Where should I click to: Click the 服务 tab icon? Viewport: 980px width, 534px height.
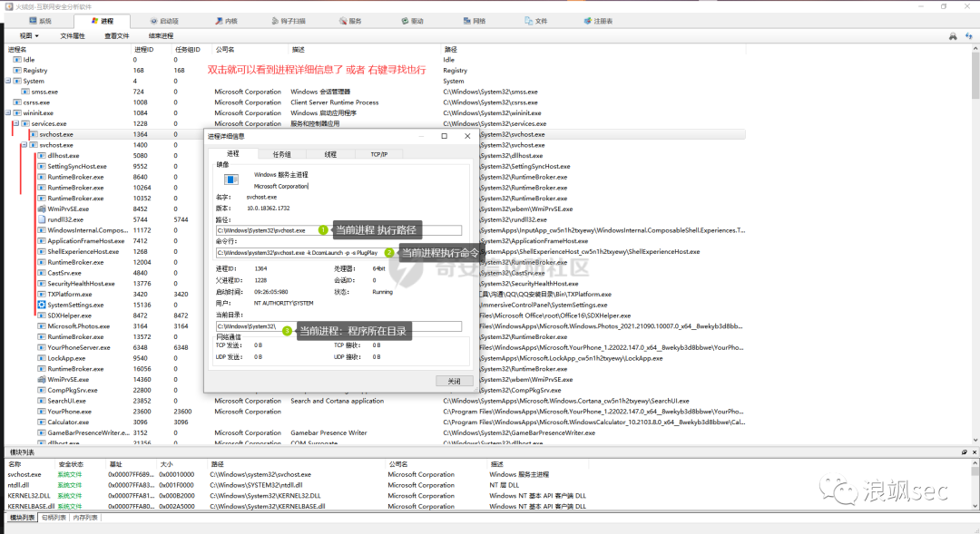343,21
